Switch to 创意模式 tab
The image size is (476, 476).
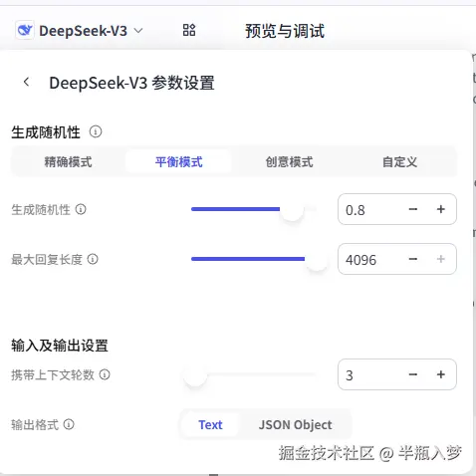pyautogui.click(x=289, y=162)
